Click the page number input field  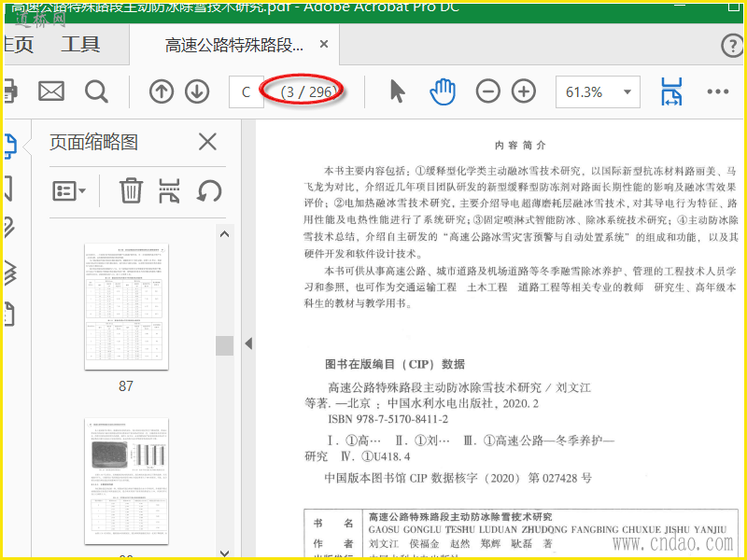(246, 91)
